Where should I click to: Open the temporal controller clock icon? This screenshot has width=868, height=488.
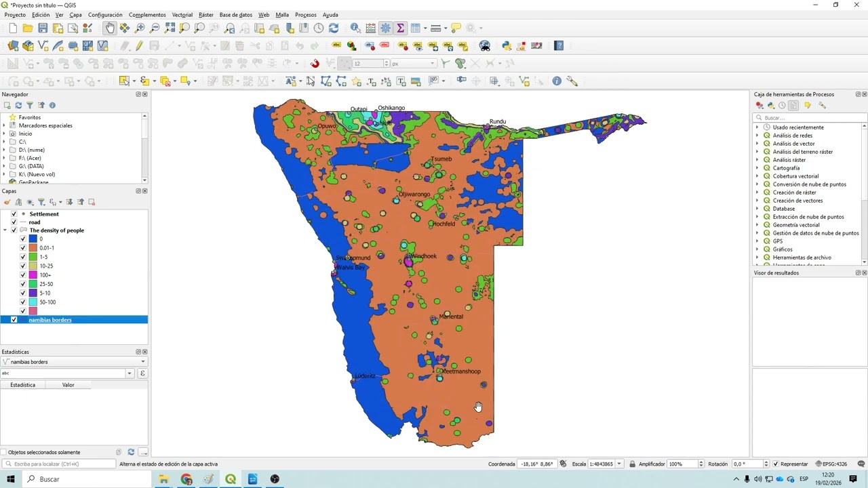[x=319, y=28]
